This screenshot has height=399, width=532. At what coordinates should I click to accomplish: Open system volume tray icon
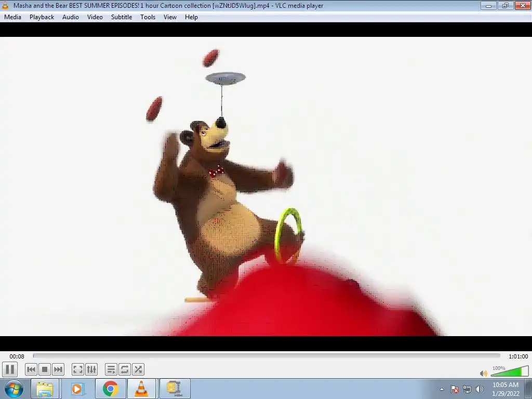tap(480, 389)
